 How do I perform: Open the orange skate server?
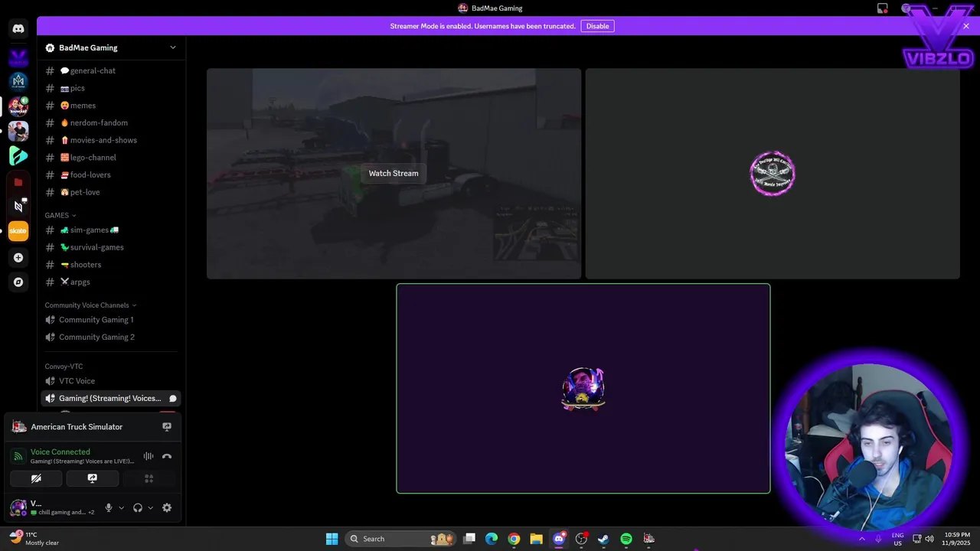(18, 230)
